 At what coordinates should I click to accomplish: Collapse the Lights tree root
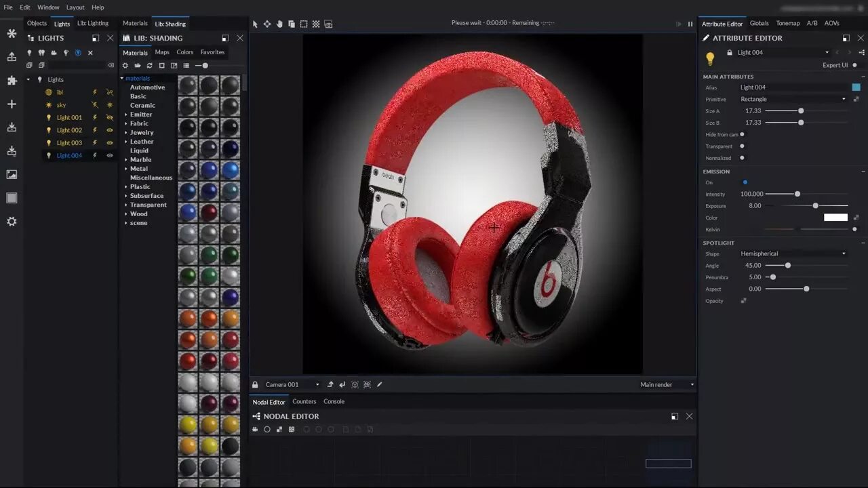coord(28,79)
